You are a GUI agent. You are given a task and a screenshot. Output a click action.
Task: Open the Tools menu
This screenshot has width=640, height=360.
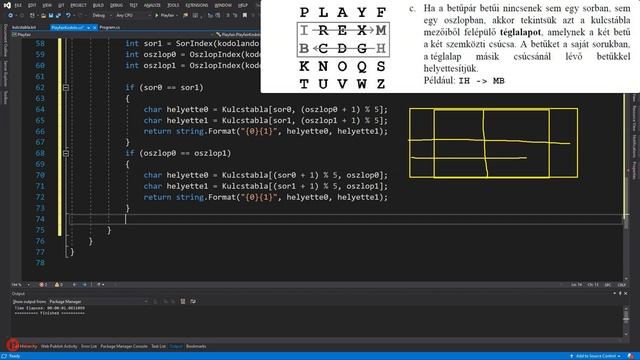[x=173, y=5]
